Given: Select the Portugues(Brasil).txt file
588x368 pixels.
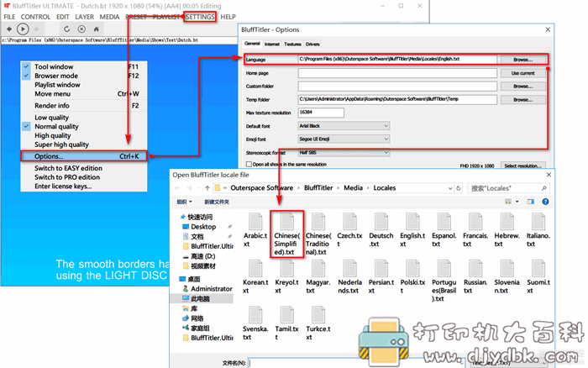Looking at the screenshot, I should (444, 281).
